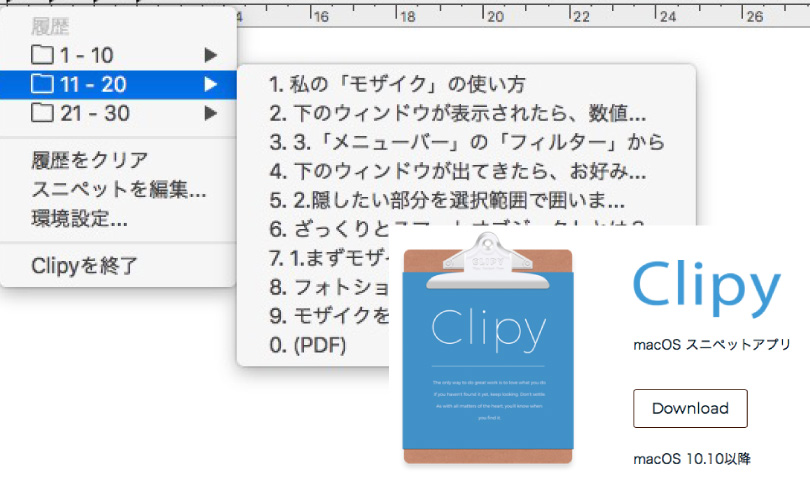810x500 pixels.
Task: Click the blue Clipy logo title
Action: (x=707, y=287)
